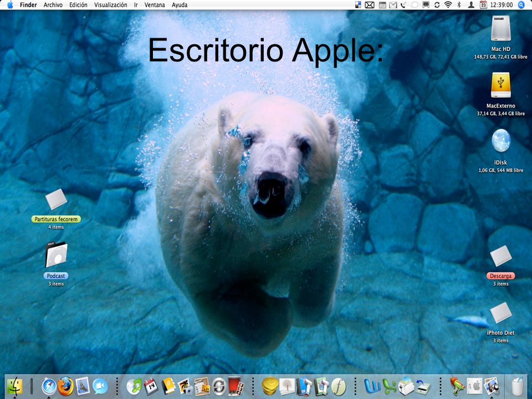
Task: Open the iSync icon in the Dock
Action: click(219, 386)
